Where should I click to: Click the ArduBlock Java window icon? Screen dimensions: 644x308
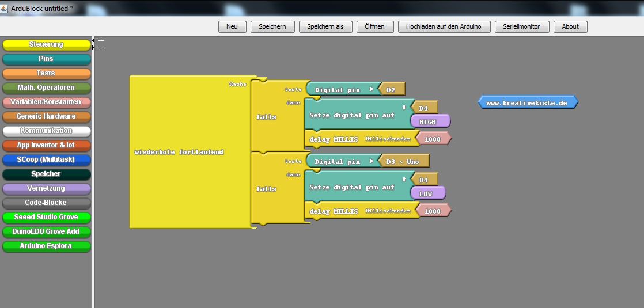[5, 8]
